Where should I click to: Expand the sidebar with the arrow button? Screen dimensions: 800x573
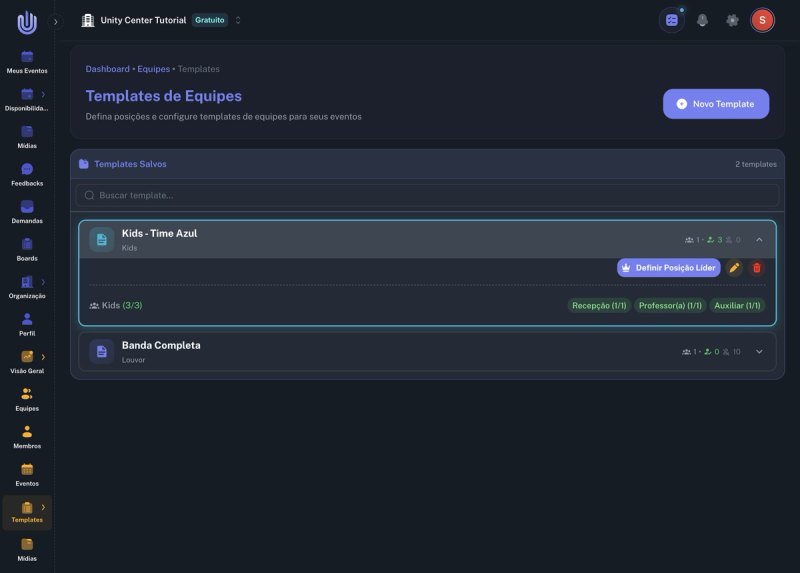(x=56, y=22)
